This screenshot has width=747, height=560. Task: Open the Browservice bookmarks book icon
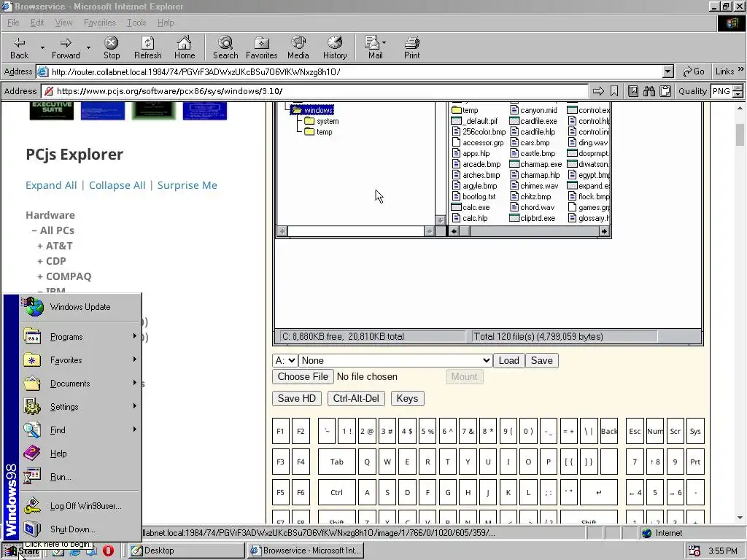[x=633, y=91]
